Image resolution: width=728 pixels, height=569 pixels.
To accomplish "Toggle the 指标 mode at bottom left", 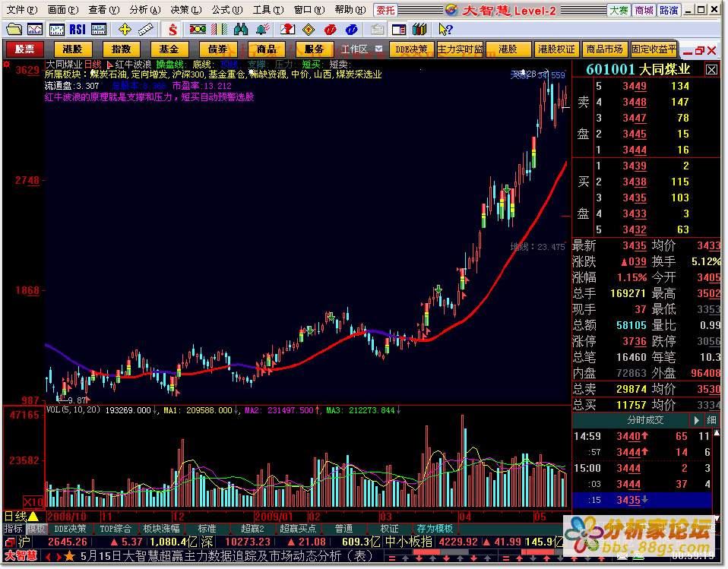I will click(x=13, y=529).
